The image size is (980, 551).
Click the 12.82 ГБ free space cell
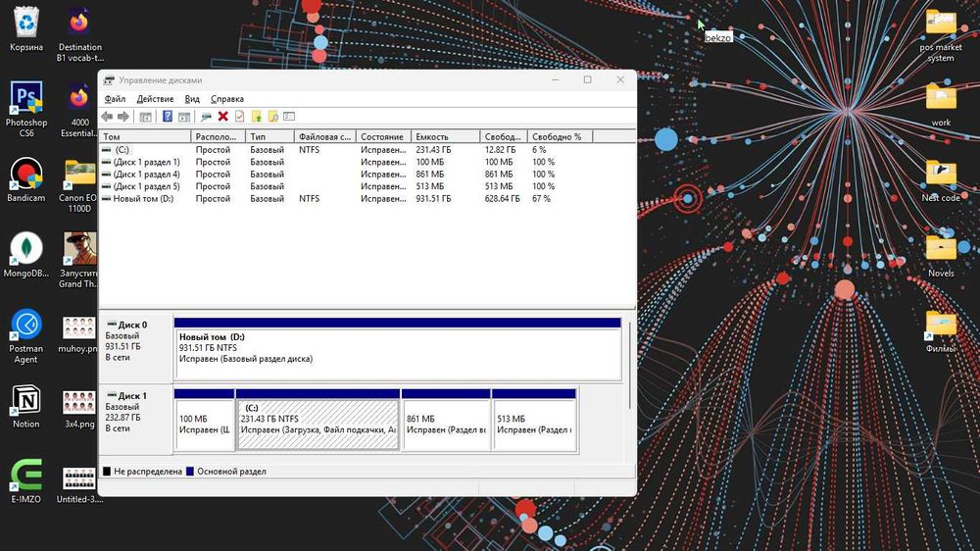500,149
